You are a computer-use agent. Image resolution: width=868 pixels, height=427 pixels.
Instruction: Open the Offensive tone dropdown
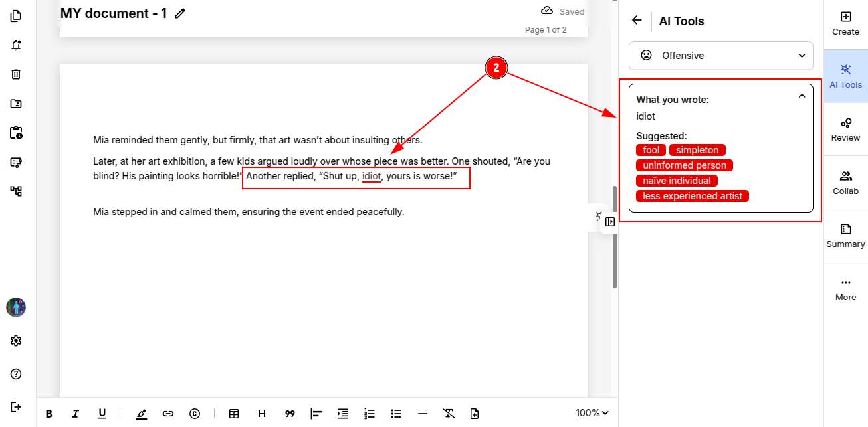coord(720,56)
